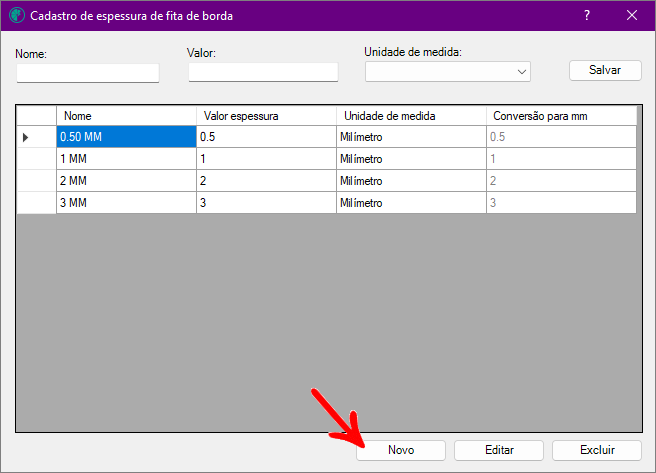Click the Conversão para mm column header
Screen dimensions: 656x473
click(x=561, y=116)
